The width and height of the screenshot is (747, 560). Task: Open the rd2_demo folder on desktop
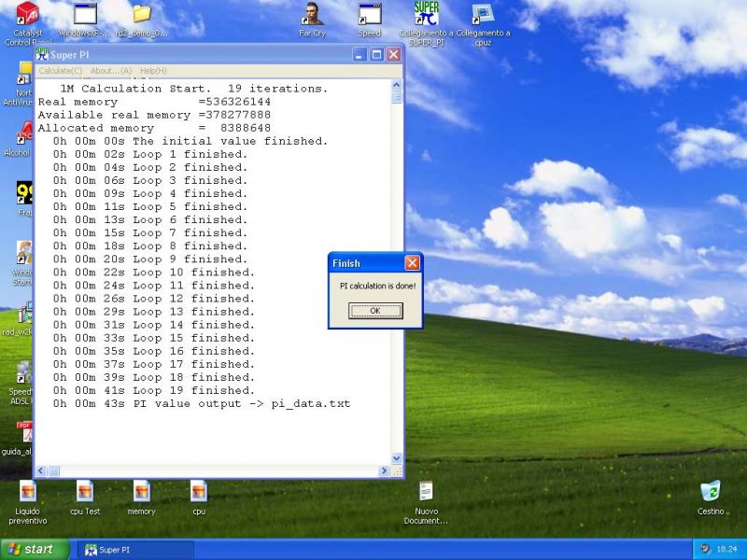pyautogui.click(x=142, y=13)
